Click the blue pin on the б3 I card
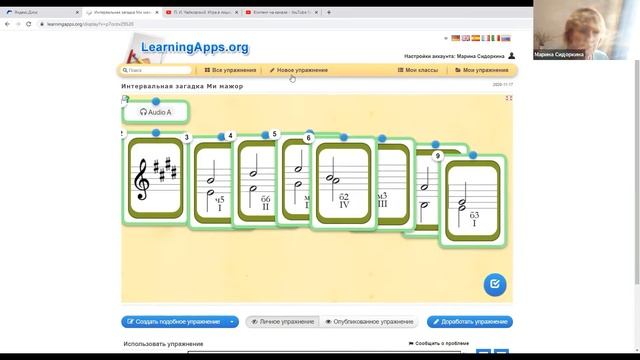This screenshot has width=640, height=360. click(x=473, y=156)
